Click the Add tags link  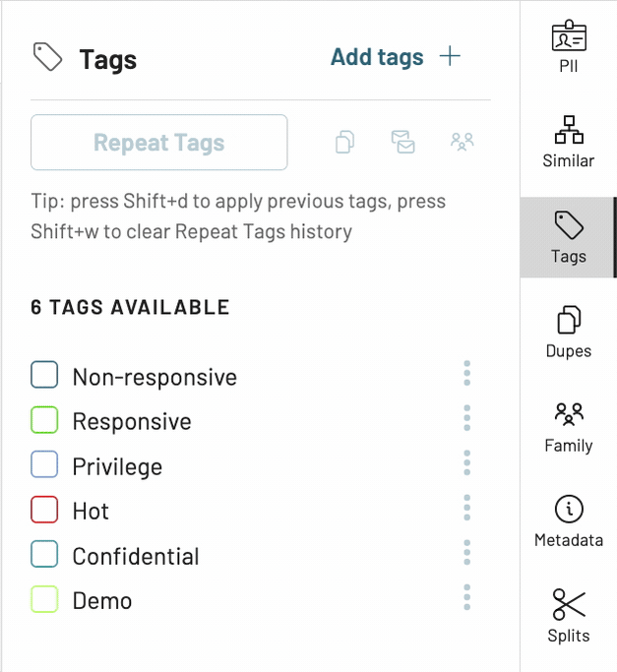coord(377,57)
